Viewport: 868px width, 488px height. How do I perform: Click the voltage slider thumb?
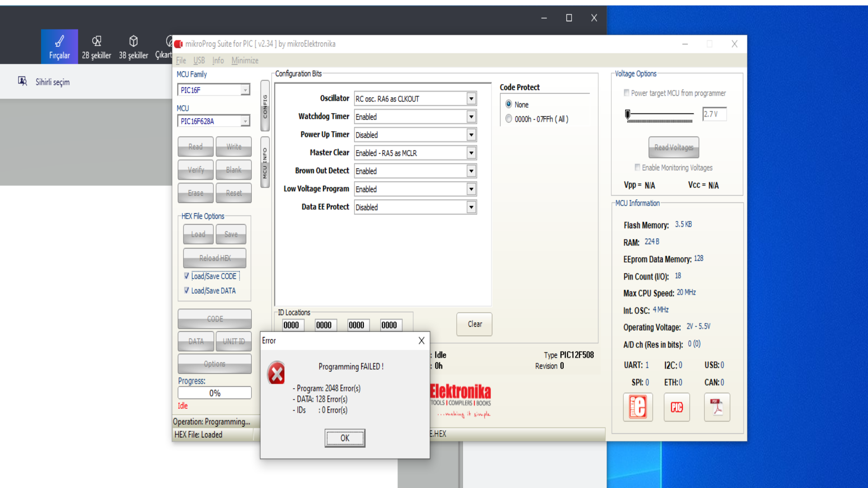(x=627, y=114)
